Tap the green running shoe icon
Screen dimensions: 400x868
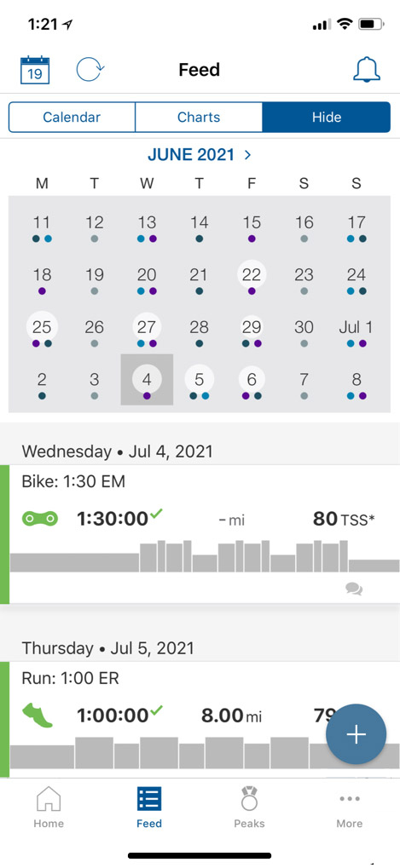click(38, 715)
